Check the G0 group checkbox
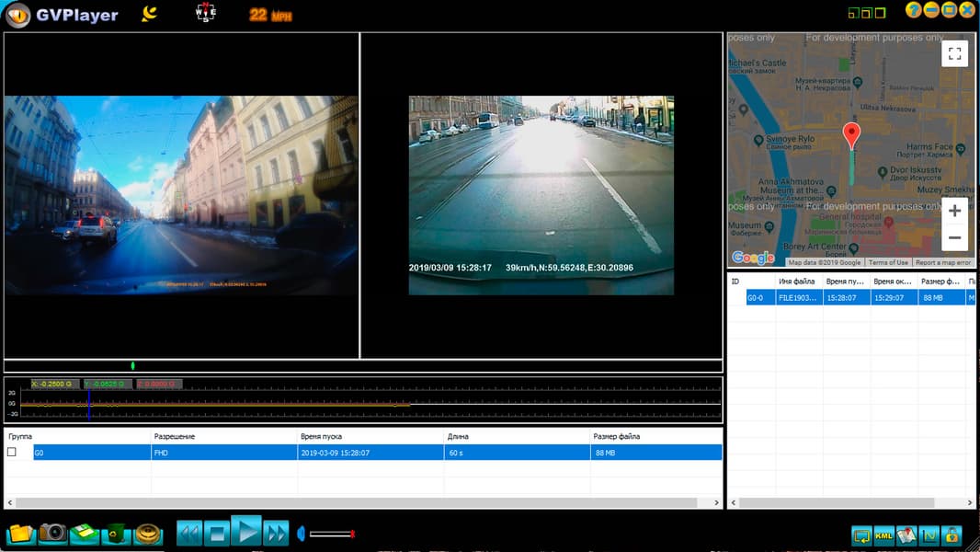This screenshot has height=552, width=980. [x=12, y=452]
